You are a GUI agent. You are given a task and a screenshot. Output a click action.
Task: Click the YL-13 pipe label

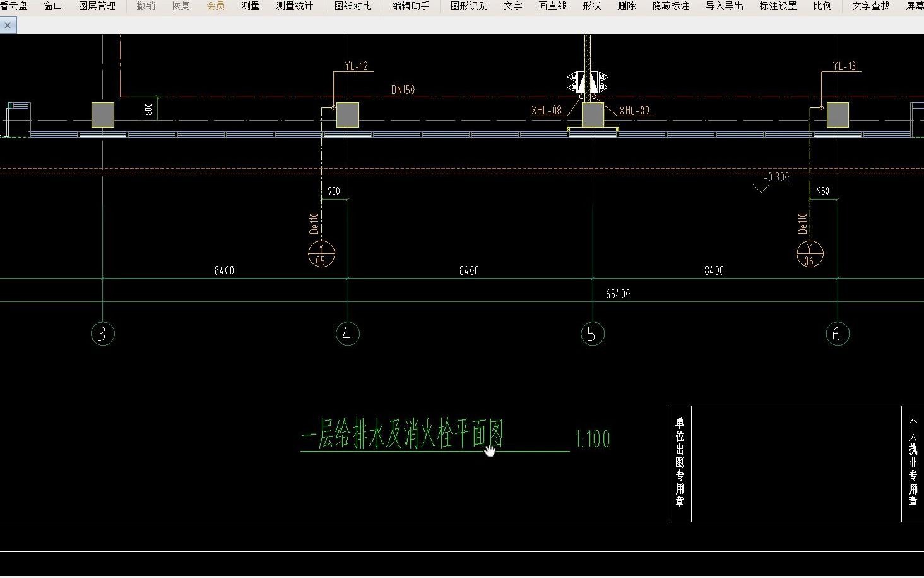(x=844, y=66)
